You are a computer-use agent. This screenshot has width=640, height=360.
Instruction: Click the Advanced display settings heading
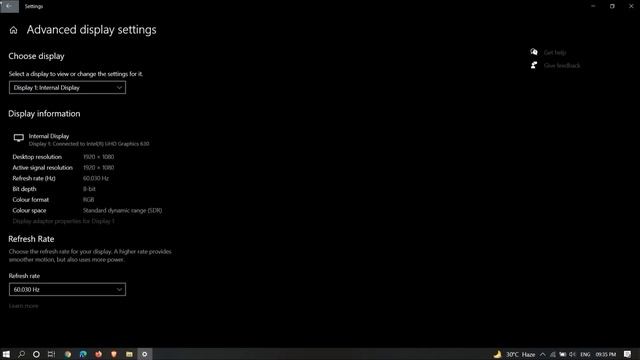coord(91,30)
